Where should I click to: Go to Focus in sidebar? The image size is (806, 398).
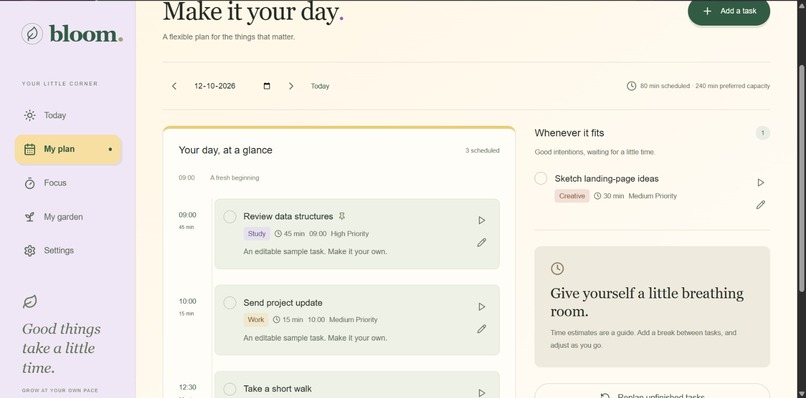click(68, 183)
